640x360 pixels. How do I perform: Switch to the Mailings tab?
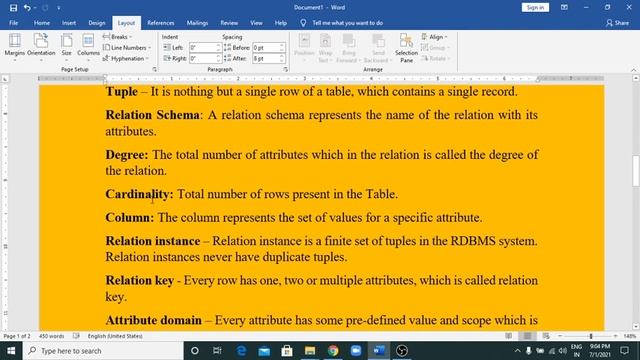coord(197,23)
